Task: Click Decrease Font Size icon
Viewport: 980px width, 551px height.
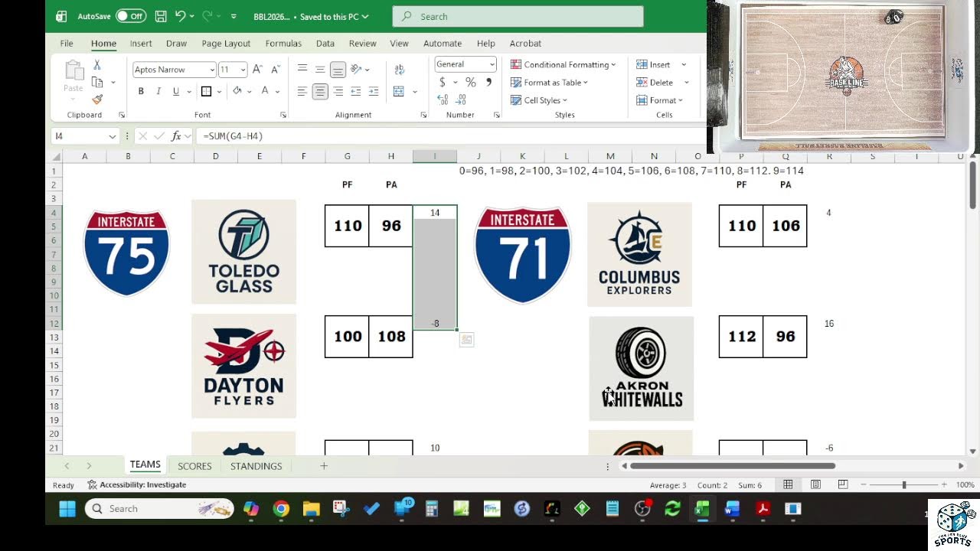Action: tap(275, 70)
